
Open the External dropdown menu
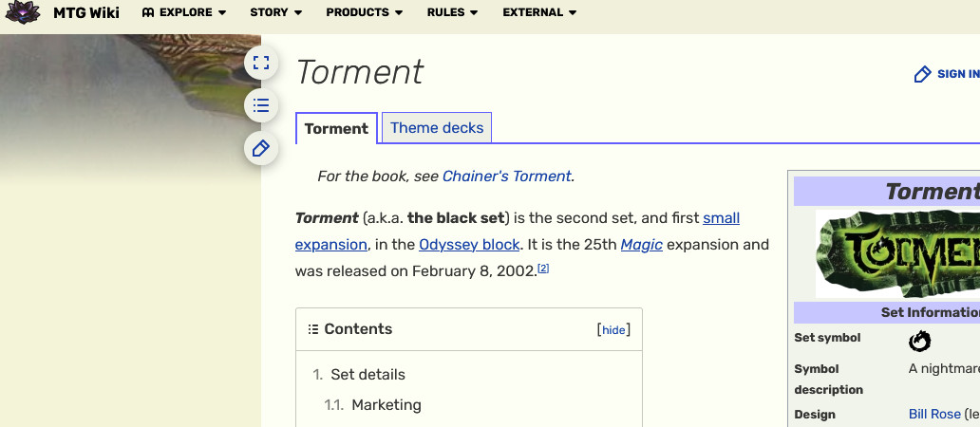(x=538, y=13)
